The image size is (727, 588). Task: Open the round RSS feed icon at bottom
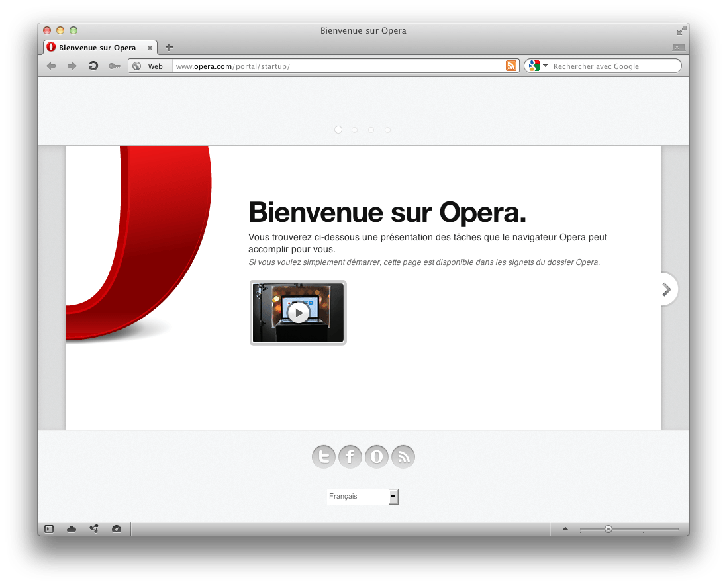point(403,457)
